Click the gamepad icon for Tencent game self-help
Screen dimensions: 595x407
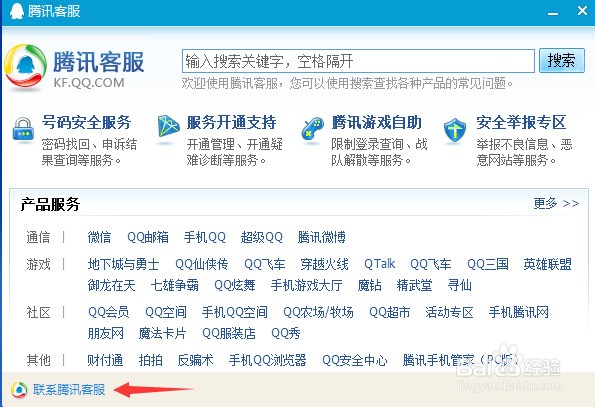tap(312, 129)
